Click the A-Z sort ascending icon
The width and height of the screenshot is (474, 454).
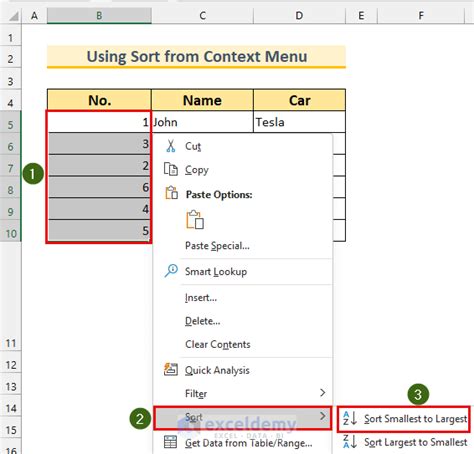tap(350, 418)
